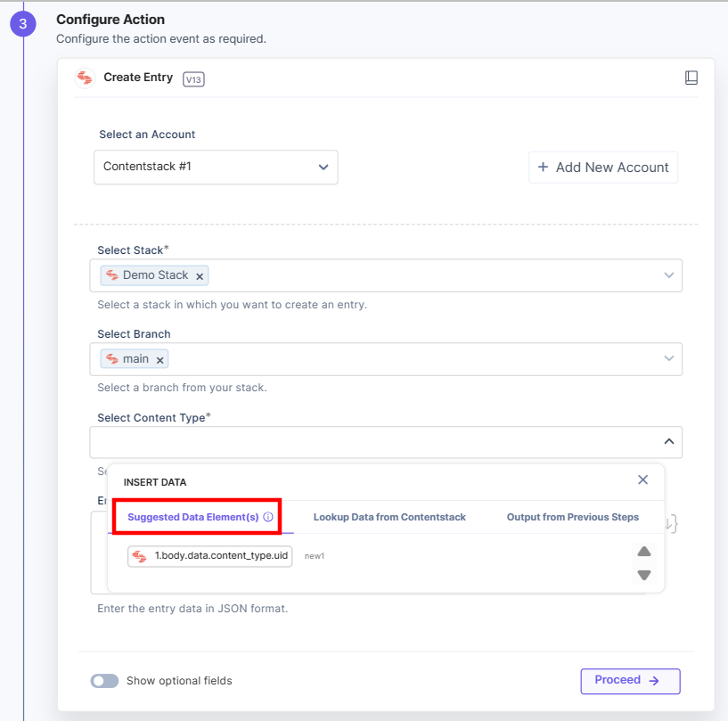Click "Enter the entry data in JSON format." hint
This screenshot has width=728, height=721.
tap(193, 609)
